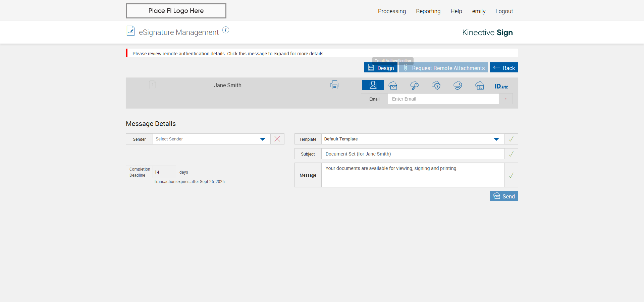Open the Select Sender dropdown

(211, 139)
